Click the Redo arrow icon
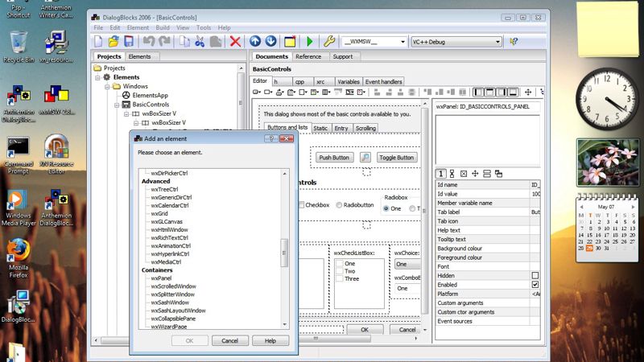 click(165, 42)
